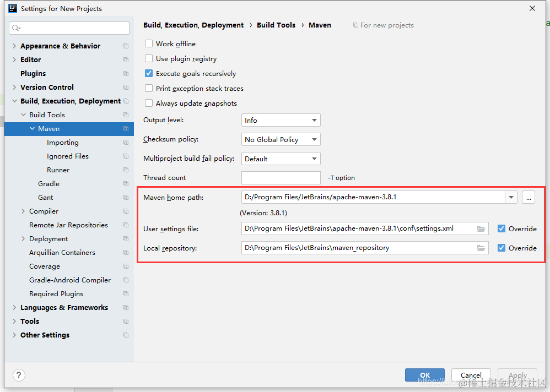Click project-level icon next to Remote Jar Repositories

click(126, 225)
